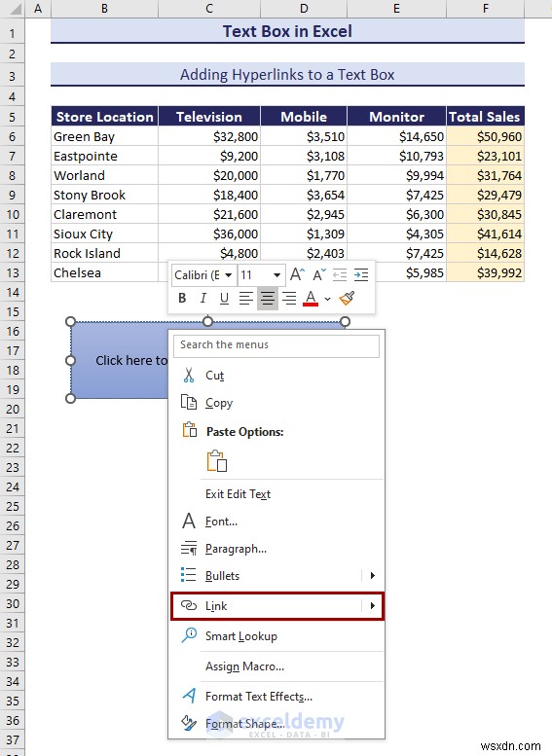Click the scissors Cut icon

pos(188,375)
